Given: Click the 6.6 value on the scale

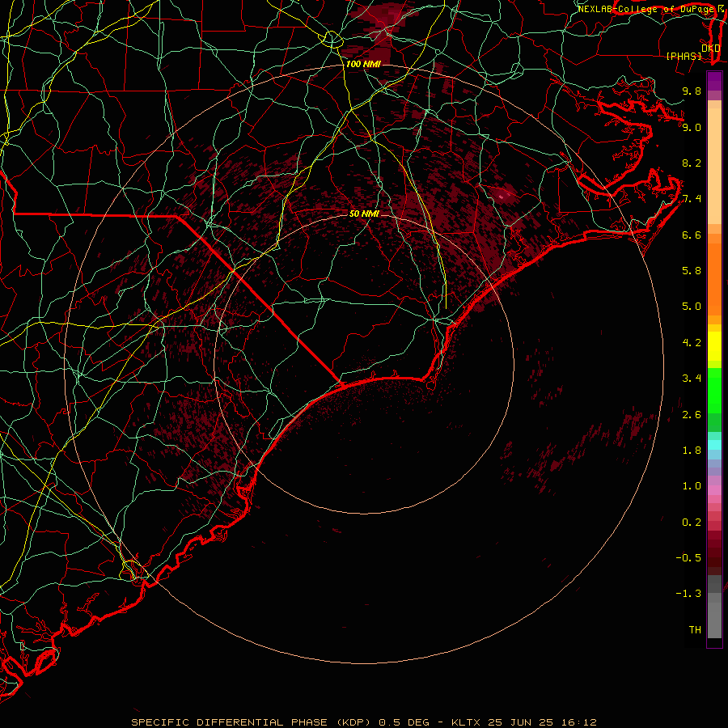Looking at the screenshot, I should [692, 235].
